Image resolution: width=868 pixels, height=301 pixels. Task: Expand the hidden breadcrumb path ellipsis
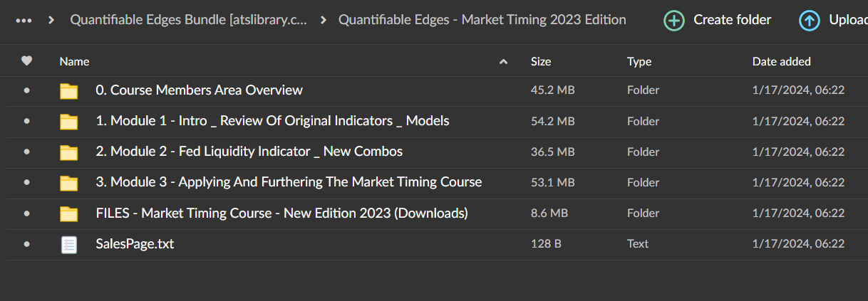point(24,20)
